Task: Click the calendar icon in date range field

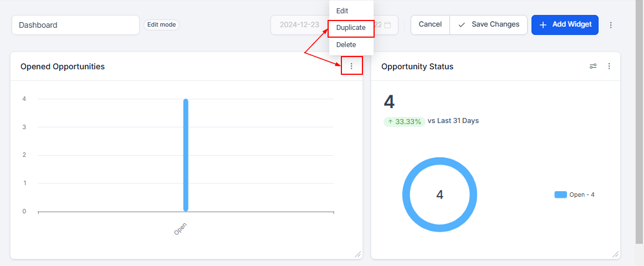Action: click(x=387, y=24)
